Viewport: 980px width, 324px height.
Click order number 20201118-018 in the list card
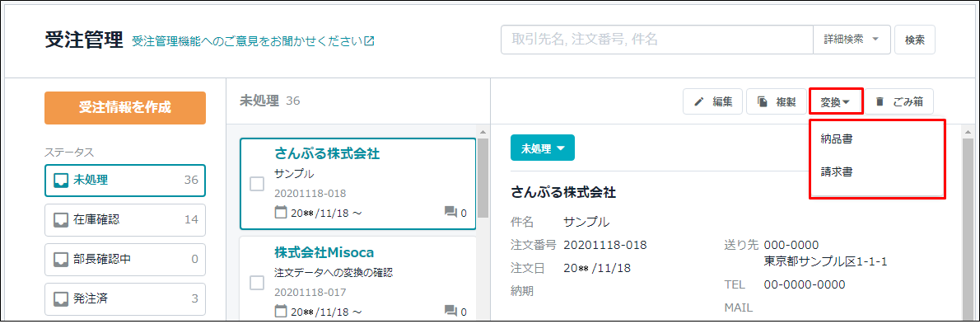310,193
